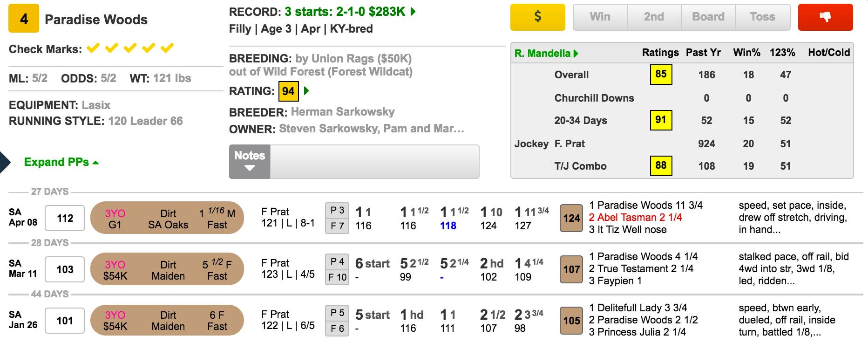Toggle the Win pick button
Image resolution: width=868 pixels, height=343 pixels.
point(600,17)
